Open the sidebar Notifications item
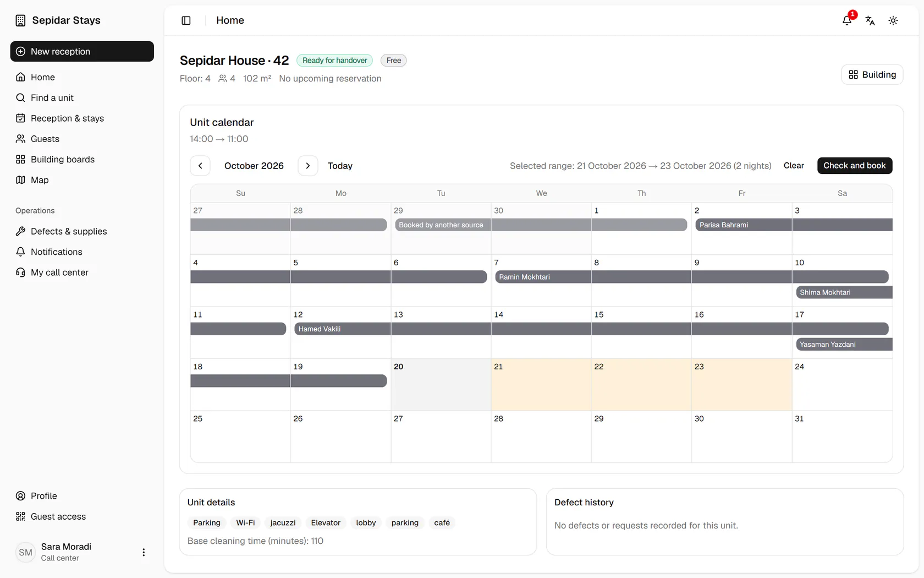 coord(82,252)
